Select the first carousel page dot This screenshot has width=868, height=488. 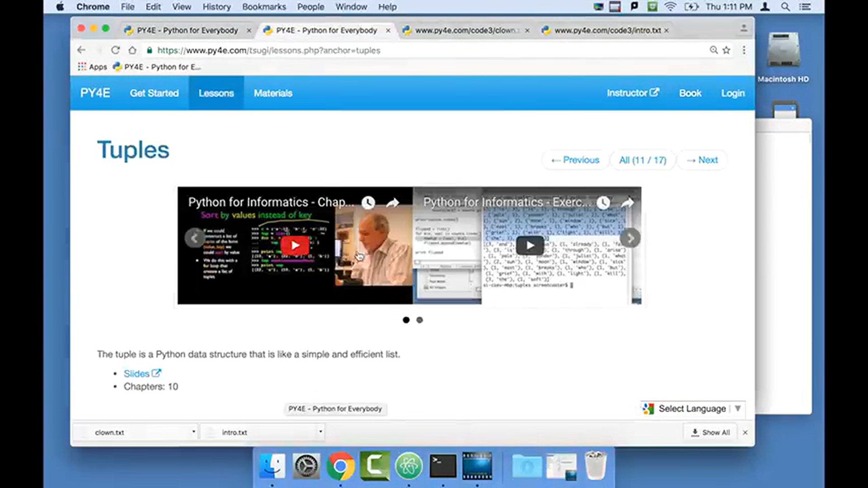coord(406,320)
